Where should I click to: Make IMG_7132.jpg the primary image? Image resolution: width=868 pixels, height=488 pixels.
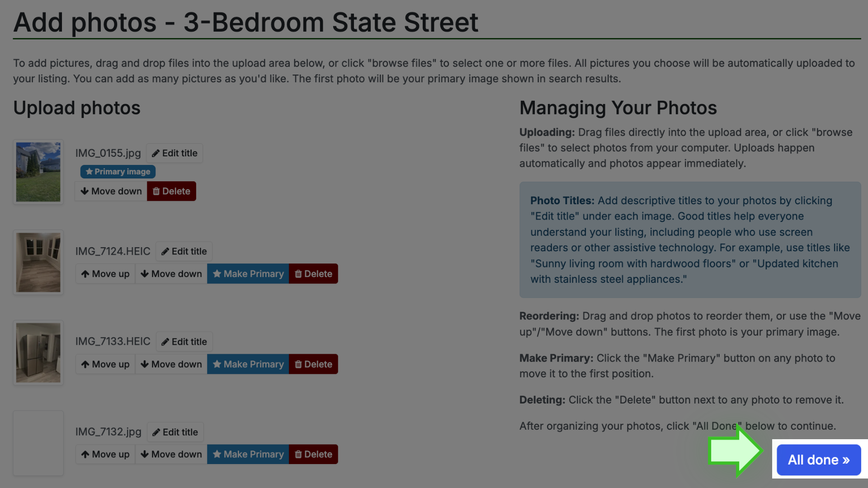click(x=248, y=454)
